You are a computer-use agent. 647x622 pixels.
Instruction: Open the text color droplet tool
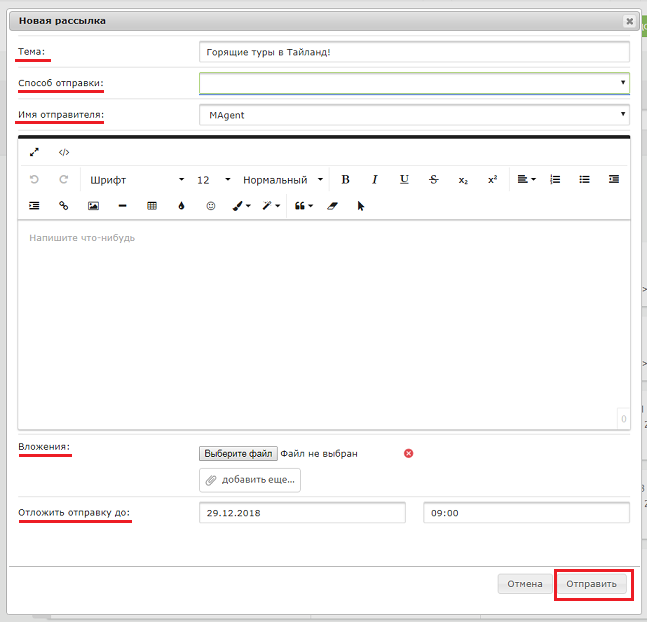click(181, 206)
